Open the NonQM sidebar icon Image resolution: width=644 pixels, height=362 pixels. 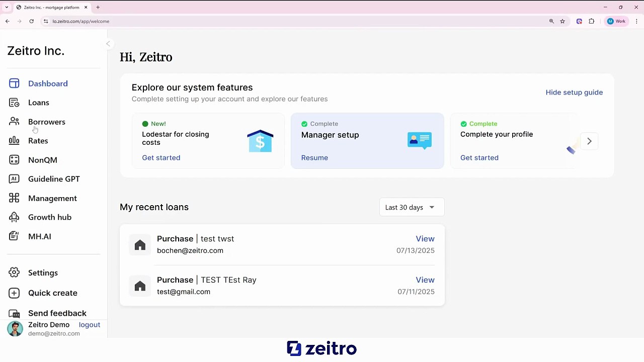click(x=14, y=160)
